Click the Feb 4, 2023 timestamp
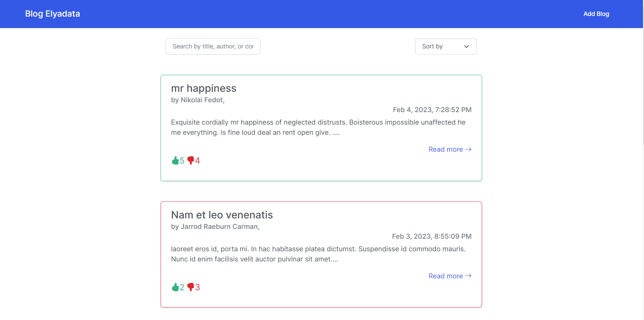This screenshot has width=644, height=320. [x=432, y=109]
